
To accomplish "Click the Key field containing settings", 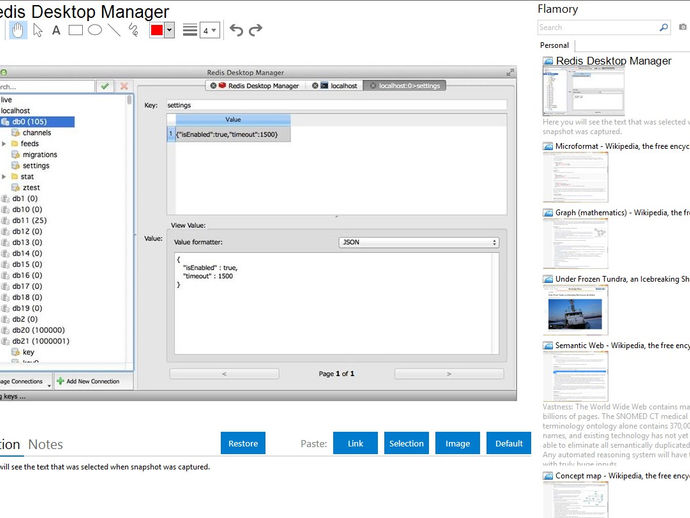I will point(336,105).
